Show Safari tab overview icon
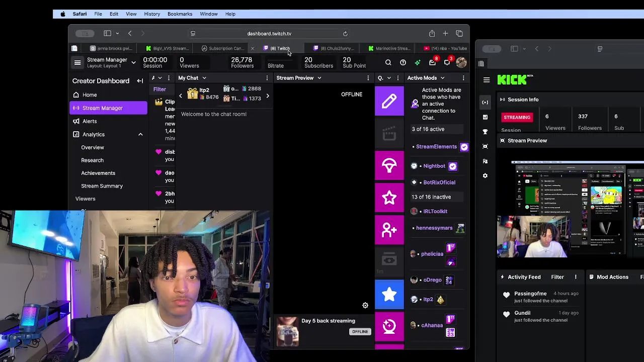The height and width of the screenshot is (362, 644). [459, 33]
